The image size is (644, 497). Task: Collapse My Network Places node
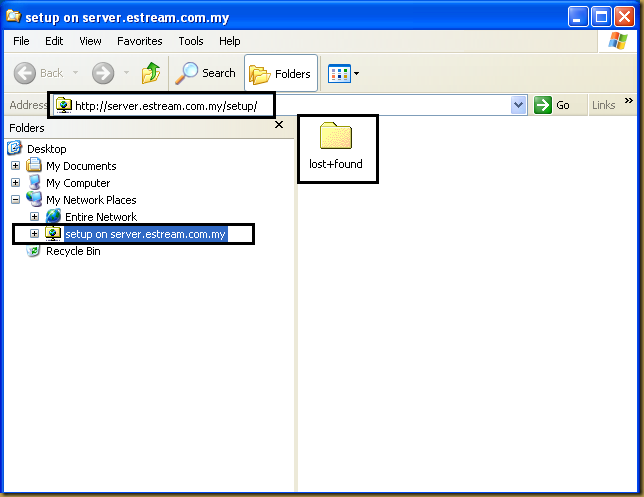[x=16, y=200]
